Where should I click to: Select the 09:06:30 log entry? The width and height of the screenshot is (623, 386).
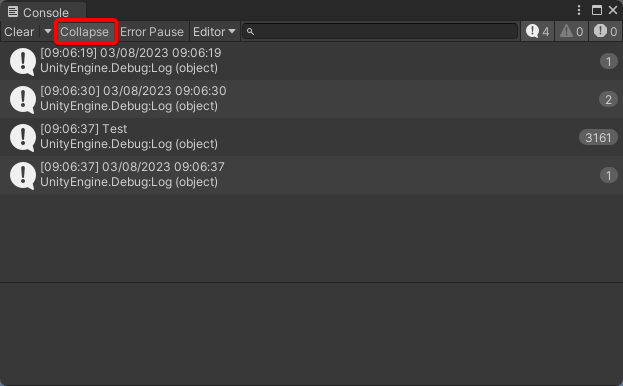[312, 99]
